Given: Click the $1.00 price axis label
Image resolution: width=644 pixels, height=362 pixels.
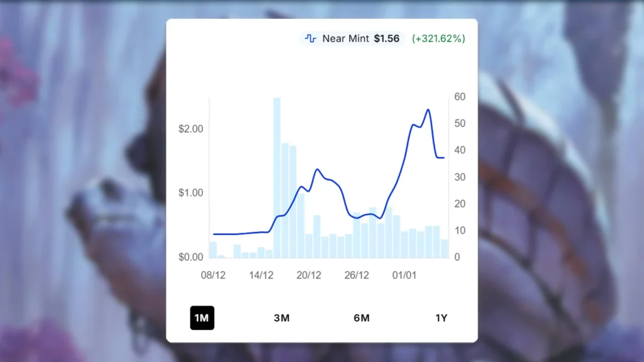Looking at the screenshot, I should pos(191,193).
